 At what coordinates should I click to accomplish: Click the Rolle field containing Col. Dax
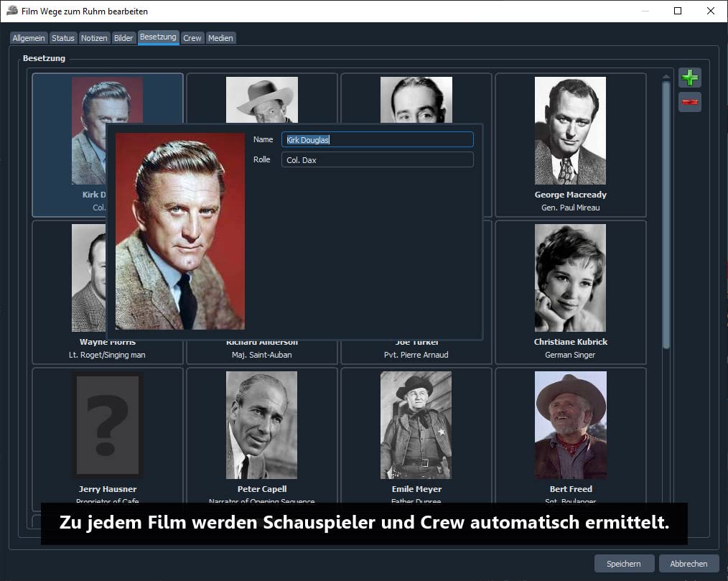378,159
